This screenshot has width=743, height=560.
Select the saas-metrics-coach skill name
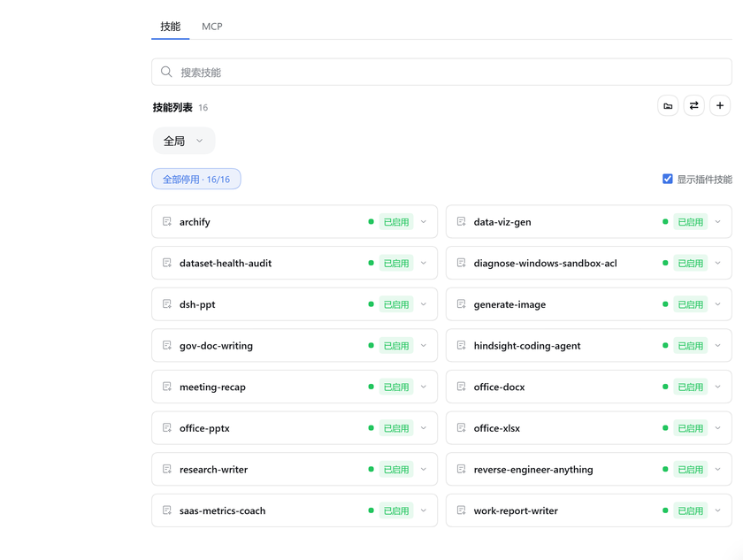[222, 510]
